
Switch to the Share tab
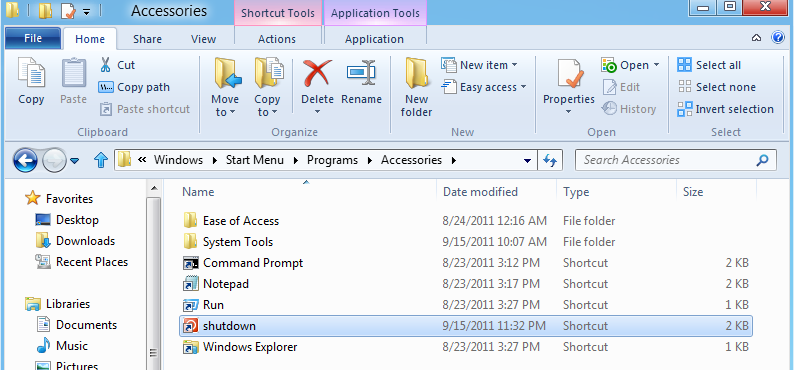pos(147,39)
